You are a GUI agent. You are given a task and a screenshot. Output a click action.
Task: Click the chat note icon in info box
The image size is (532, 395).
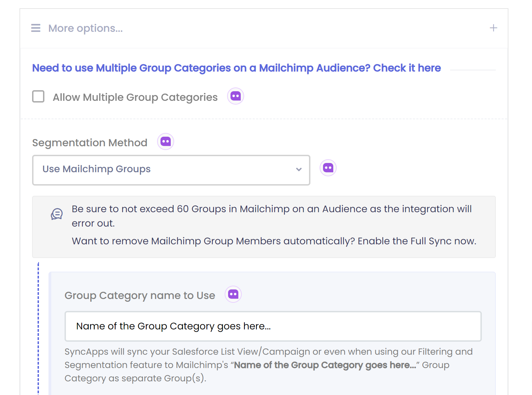click(57, 214)
